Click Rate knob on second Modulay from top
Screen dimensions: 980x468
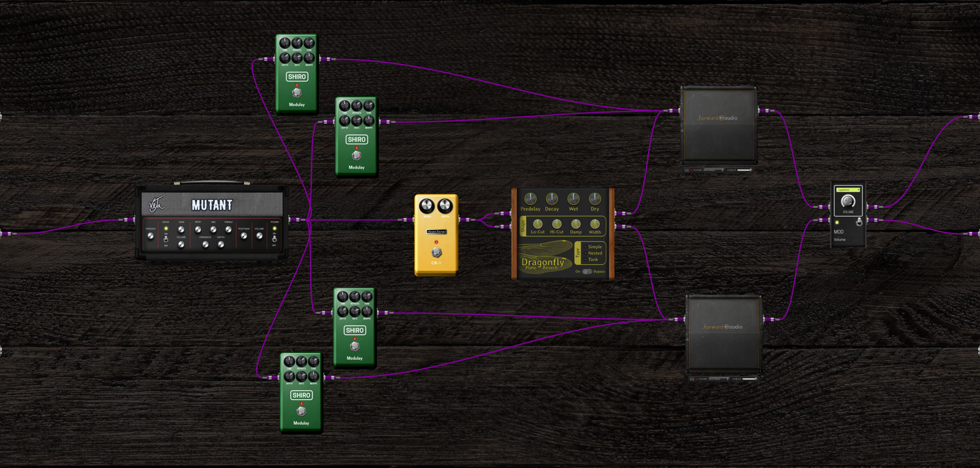tap(357, 121)
